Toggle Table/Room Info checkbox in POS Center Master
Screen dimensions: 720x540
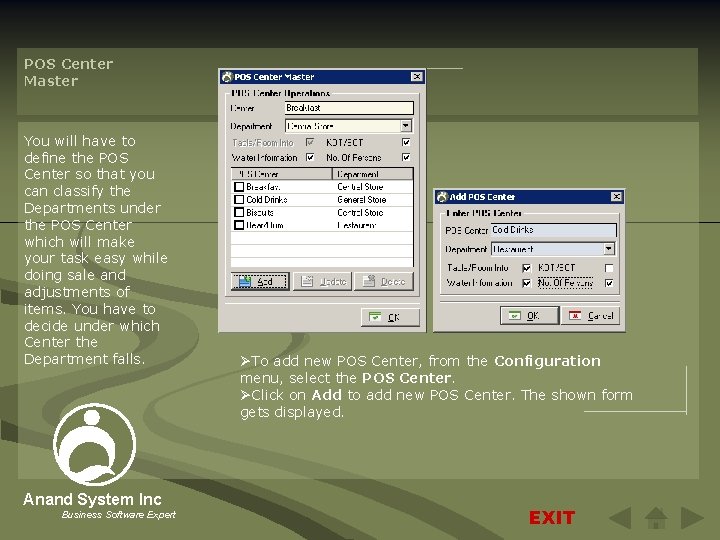(310, 142)
